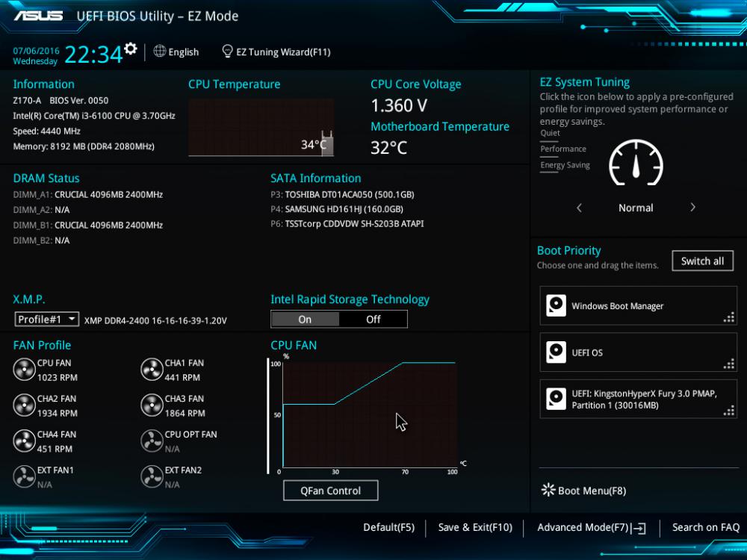
Task: Click the globe language icon
Action: tap(159, 52)
